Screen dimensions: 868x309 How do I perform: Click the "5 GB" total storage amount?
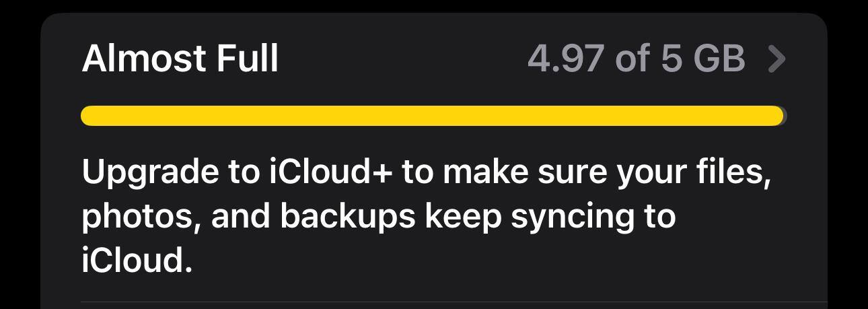(703, 59)
